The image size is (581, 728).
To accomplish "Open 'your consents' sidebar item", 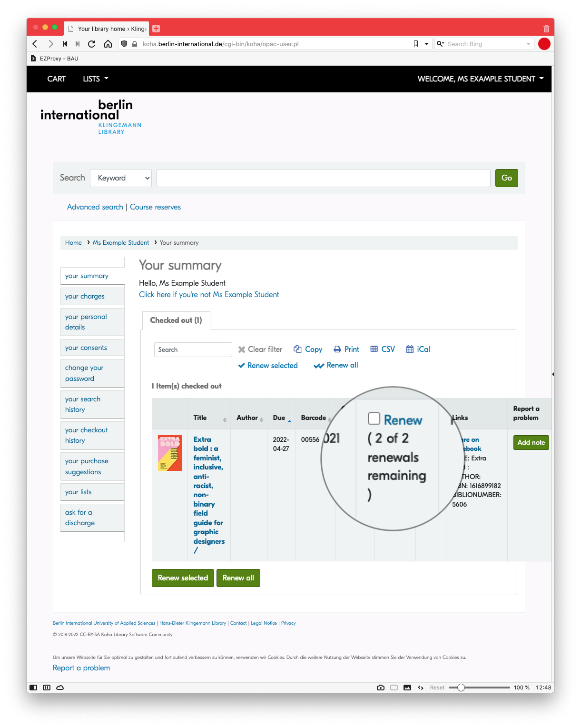I will 92,348.
